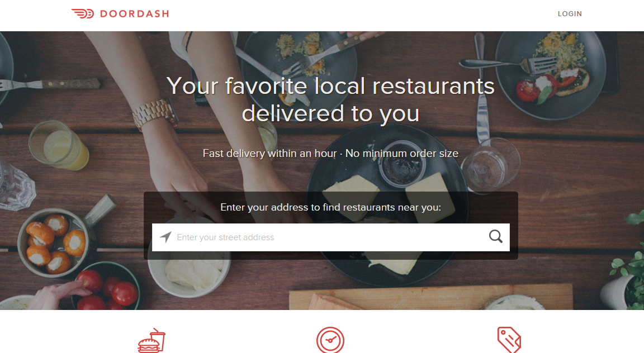Viewport: 644px width, 353px height.
Task: Click the top-right plate with tomato bruschetta
Action: click(x=551, y=74)
